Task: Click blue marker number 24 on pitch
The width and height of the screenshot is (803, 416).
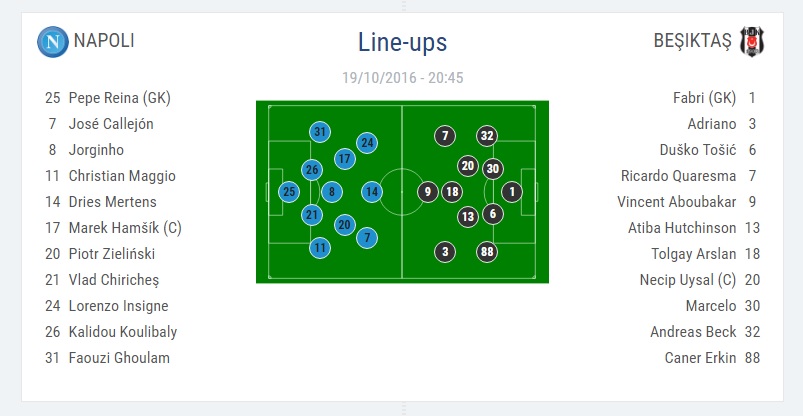Action: tap(367, 143)
